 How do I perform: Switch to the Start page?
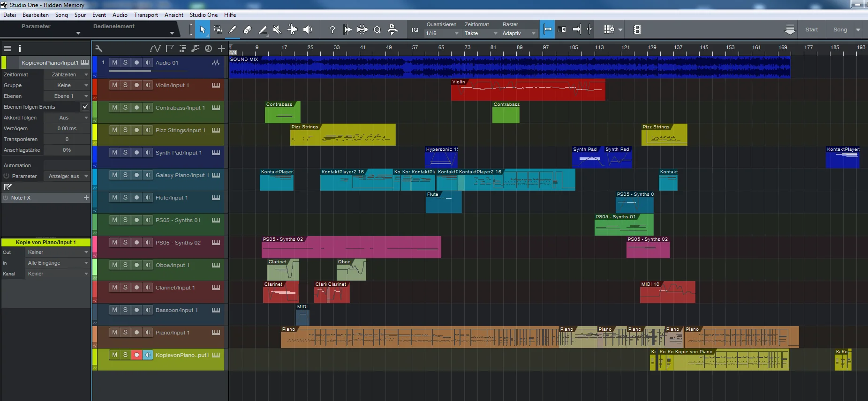(811, 30)
